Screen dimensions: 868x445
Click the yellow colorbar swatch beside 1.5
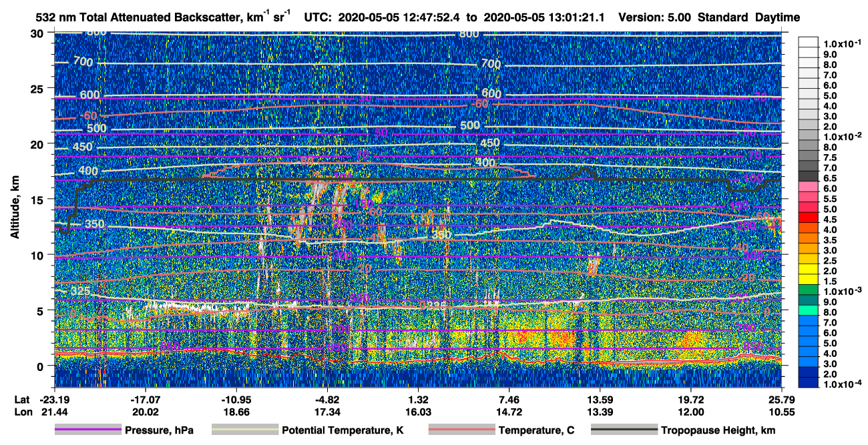point(809,280)
